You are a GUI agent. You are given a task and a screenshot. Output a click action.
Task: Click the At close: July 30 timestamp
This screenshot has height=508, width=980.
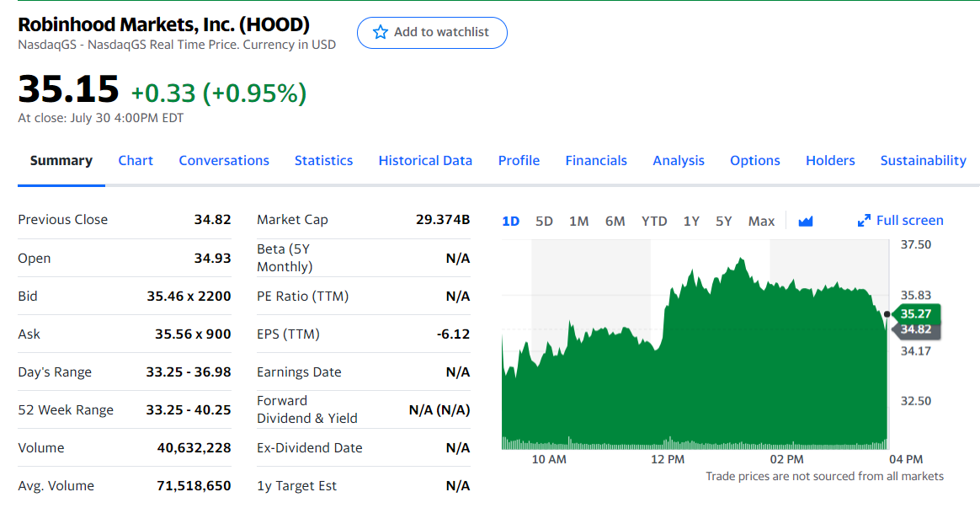(x=101, y=118)
